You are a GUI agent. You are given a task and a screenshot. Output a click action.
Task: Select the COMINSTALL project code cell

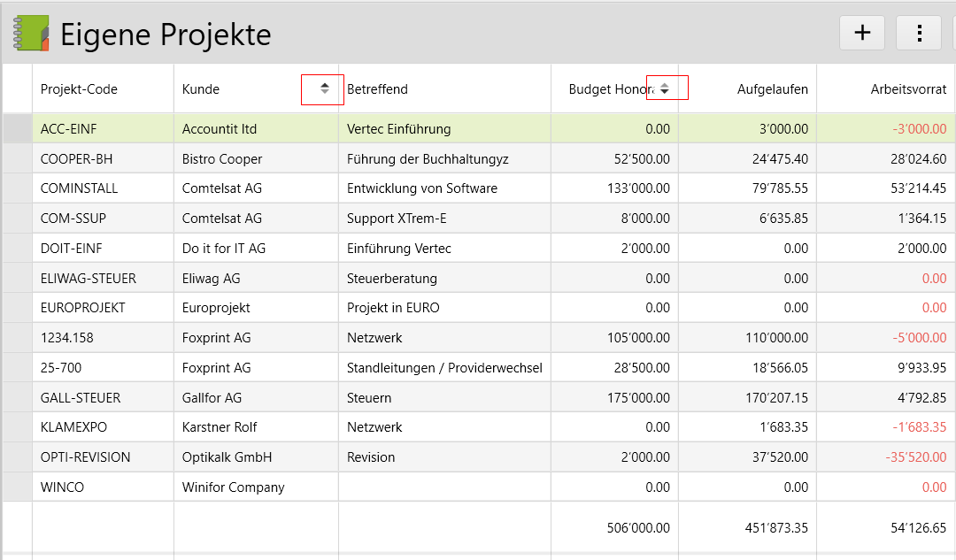(x=79, y=188)
